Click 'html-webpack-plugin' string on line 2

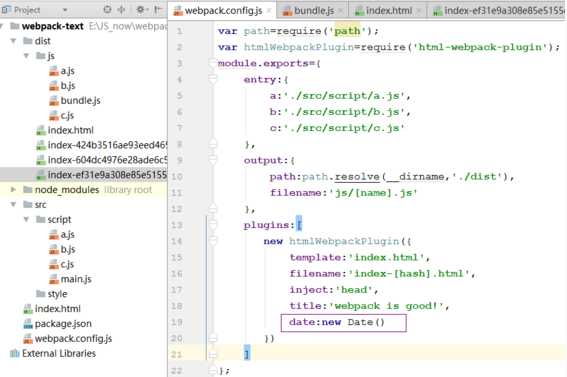(x=481, y=47)
